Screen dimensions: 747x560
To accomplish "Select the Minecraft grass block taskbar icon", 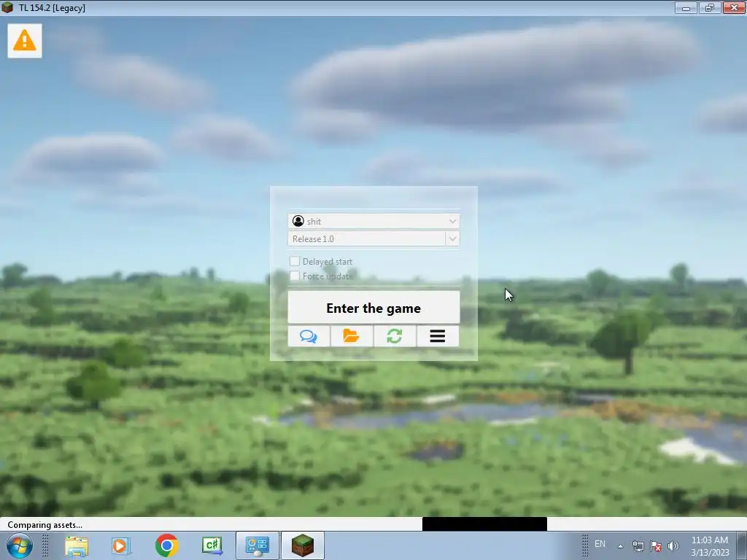I will click(303, 545).
